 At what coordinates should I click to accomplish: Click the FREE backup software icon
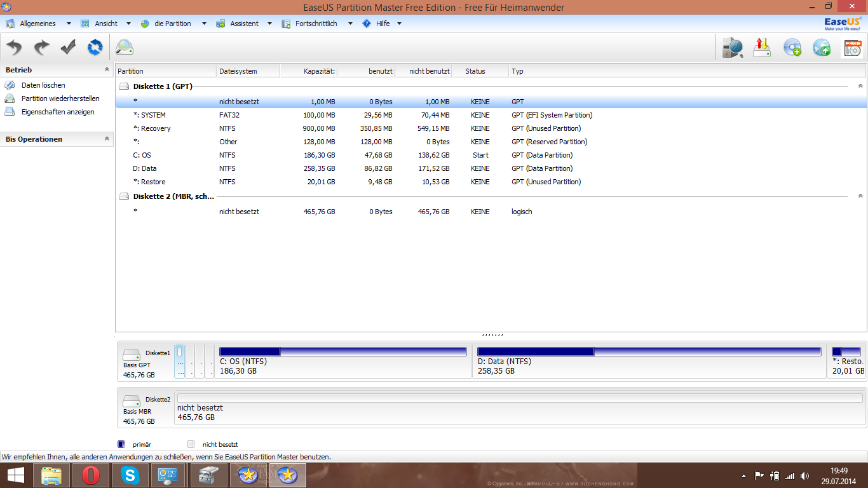click(852, 48)
